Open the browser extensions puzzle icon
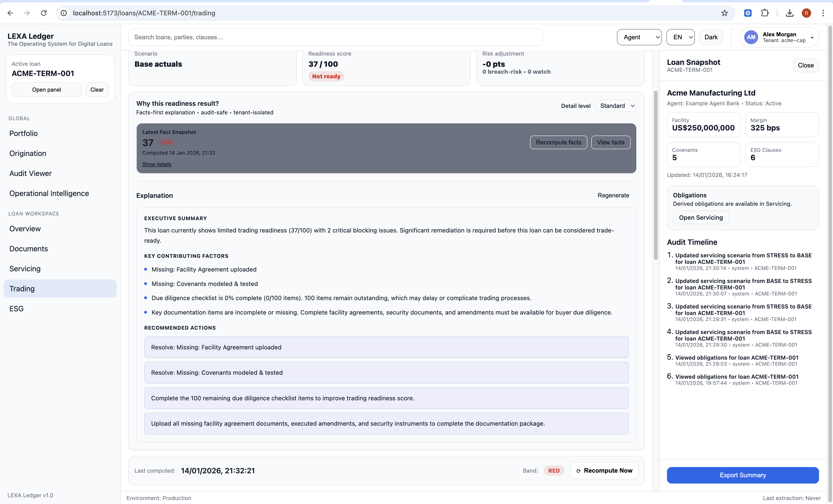Screen dimensions: 833x504 click(764, 13)
